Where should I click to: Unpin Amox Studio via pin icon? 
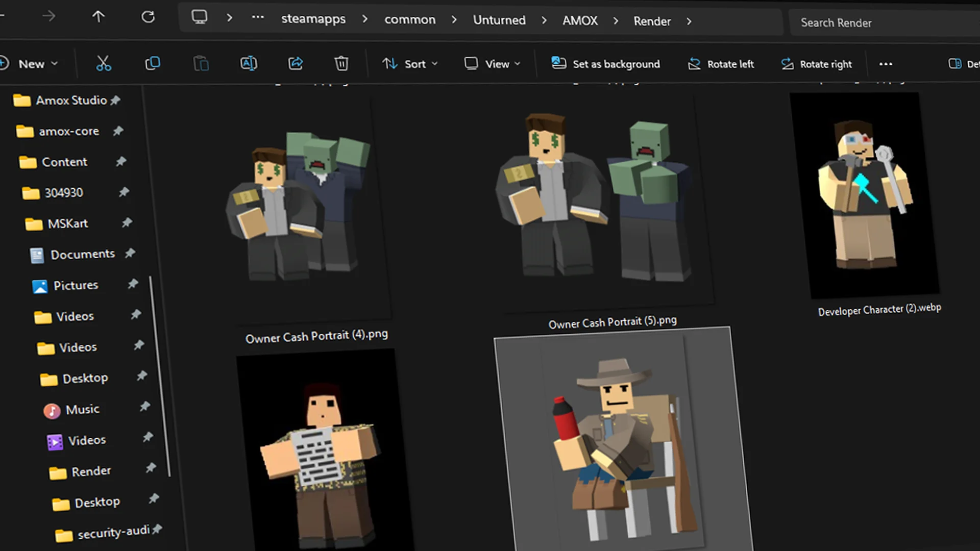click(116, 100)
